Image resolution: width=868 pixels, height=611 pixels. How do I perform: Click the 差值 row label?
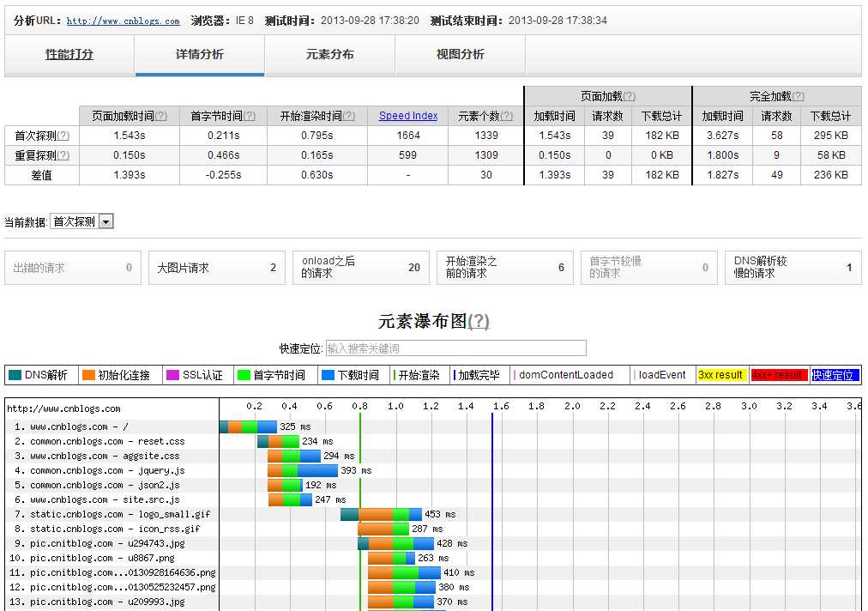41,175
